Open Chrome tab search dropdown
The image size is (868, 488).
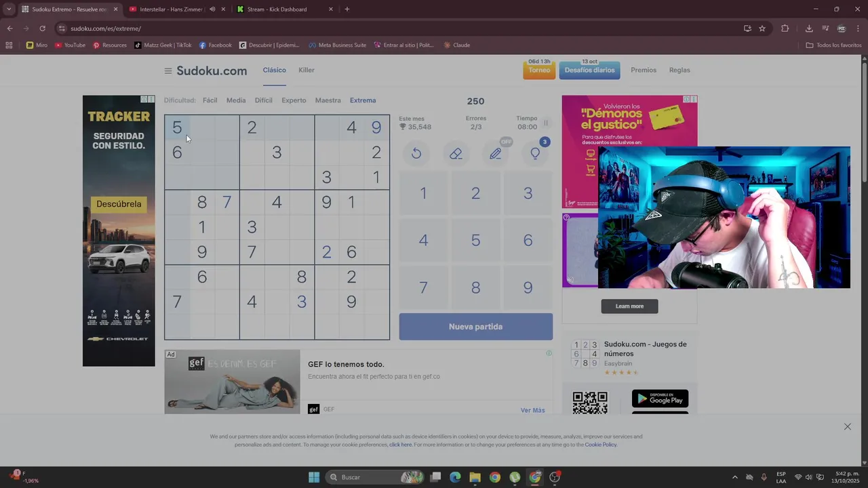point(9,9)
